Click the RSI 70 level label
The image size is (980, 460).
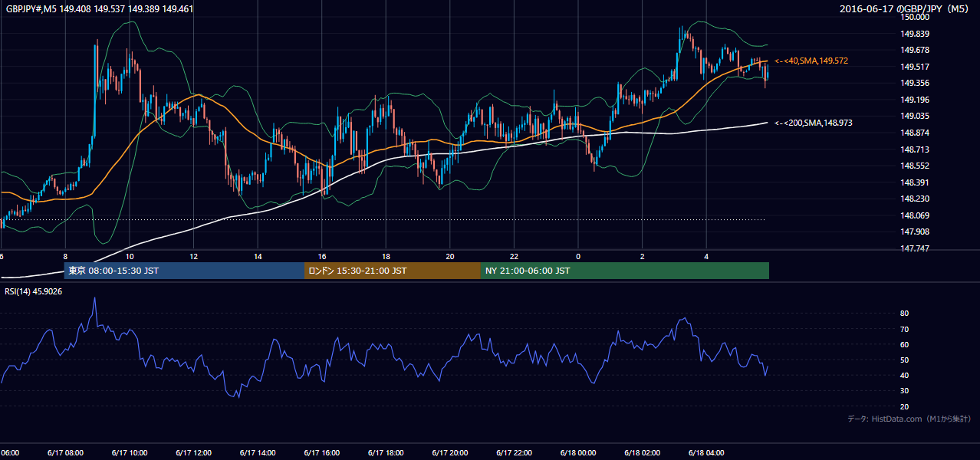coord(905,329)
